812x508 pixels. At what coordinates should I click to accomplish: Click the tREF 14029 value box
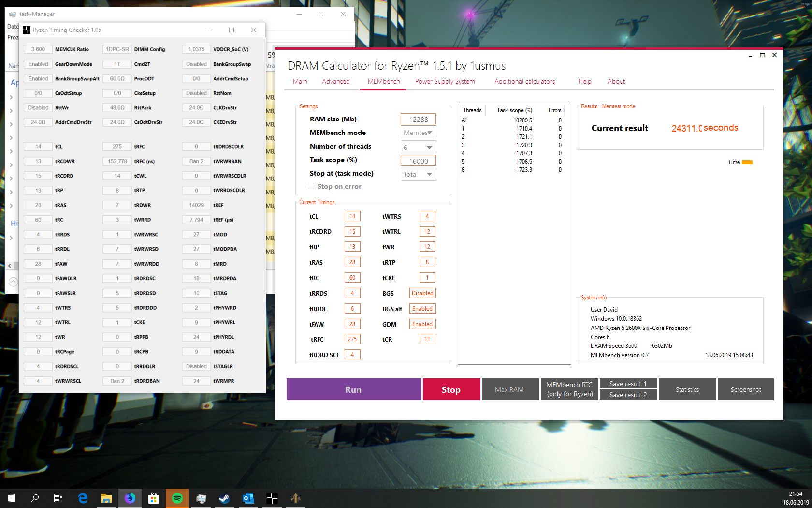(x=196, y=205)
